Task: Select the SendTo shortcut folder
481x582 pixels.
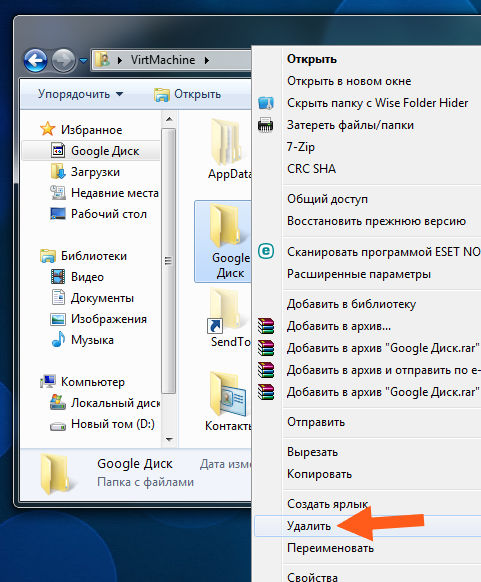Action: (x=229, y=318)
